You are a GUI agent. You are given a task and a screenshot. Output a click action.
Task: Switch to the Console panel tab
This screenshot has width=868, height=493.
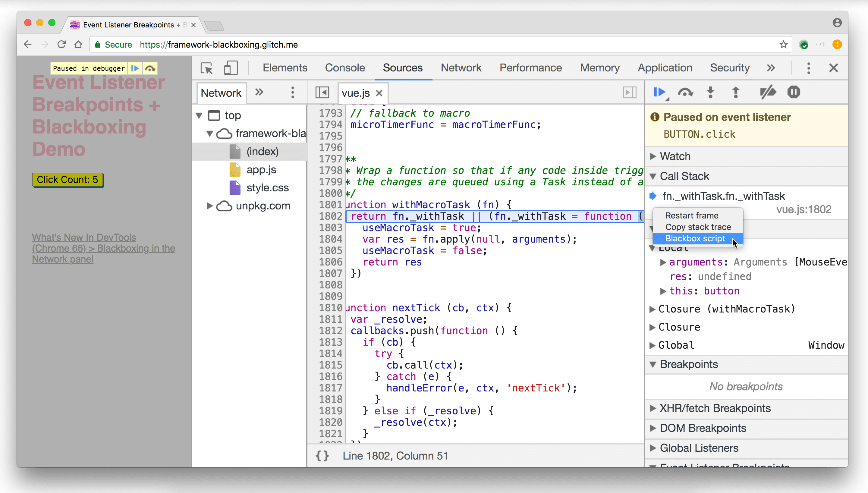(x=345, y=68)
